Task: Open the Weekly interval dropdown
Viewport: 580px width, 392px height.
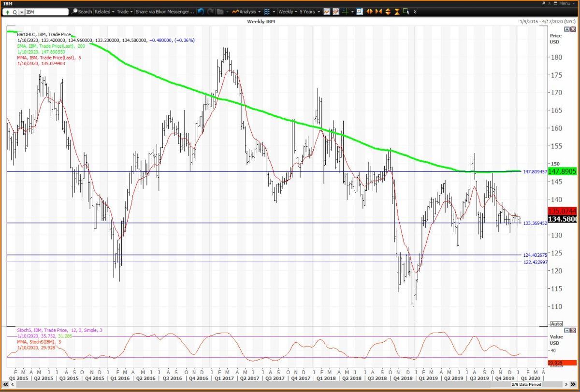Action: click(288, 11)
